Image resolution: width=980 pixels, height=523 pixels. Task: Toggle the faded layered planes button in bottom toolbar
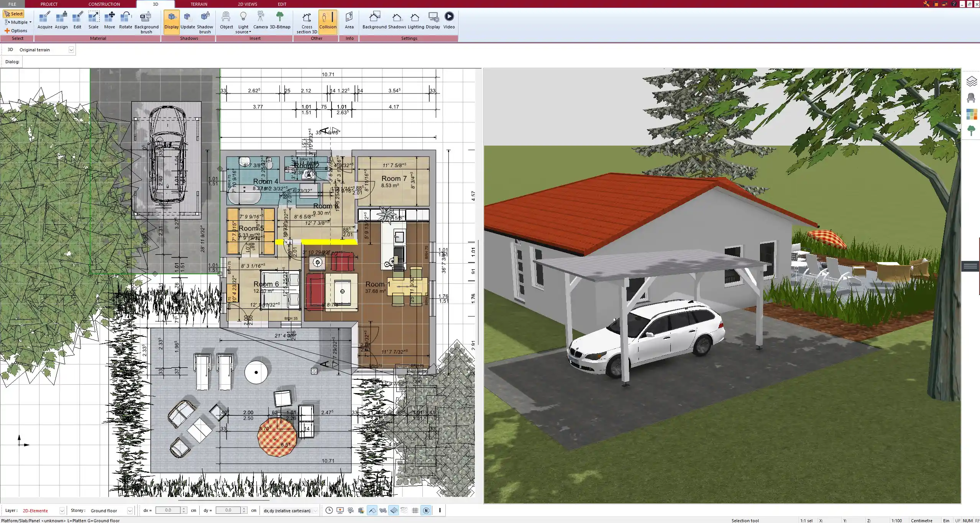tap(404, 510)
